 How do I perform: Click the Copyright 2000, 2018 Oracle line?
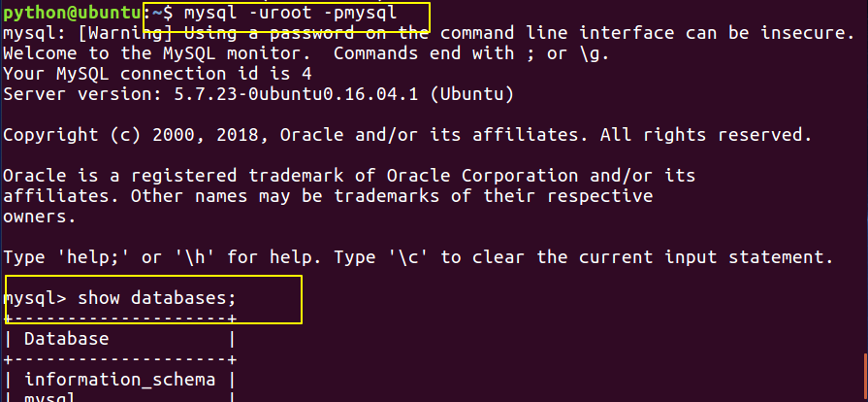pos(407,135)
